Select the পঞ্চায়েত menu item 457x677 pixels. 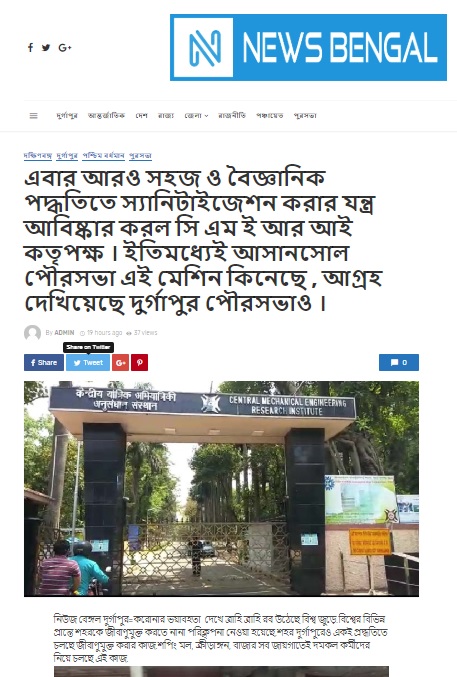click(x=270, y=116)
